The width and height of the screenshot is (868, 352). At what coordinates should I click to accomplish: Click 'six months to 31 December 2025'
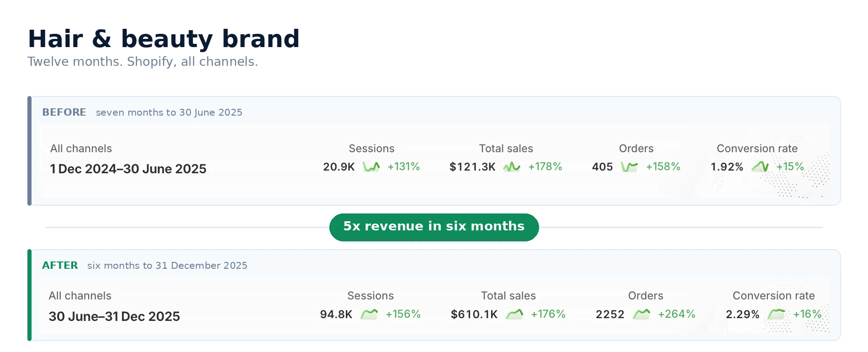point(167,266)
